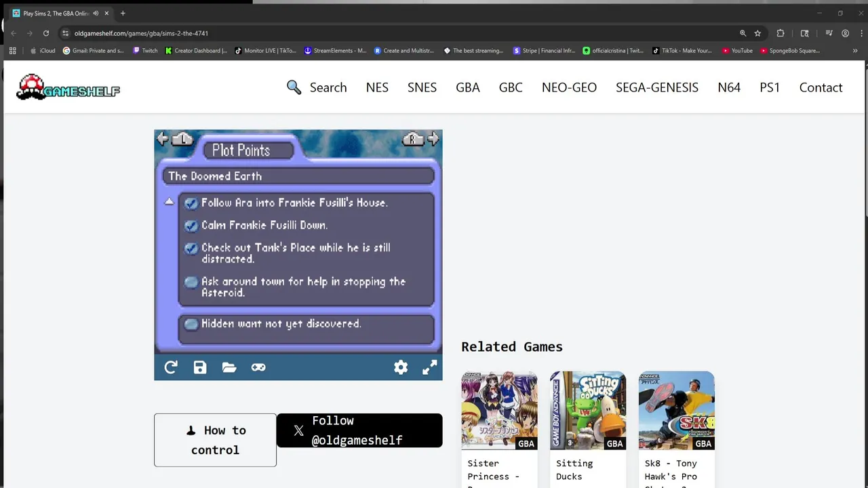Open the bookmarks apps grid icon
The width and height of the screenshot is (868, 488).
pyautogui.click(x=12, y=51)
